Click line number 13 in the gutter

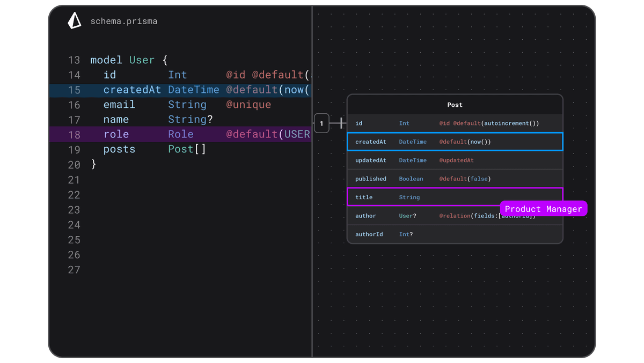74,60
